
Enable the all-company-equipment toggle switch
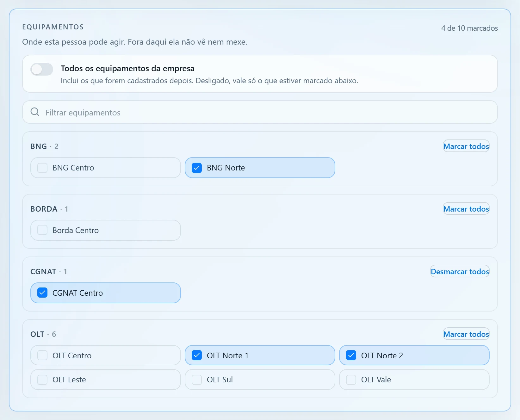tap(42, 69)
